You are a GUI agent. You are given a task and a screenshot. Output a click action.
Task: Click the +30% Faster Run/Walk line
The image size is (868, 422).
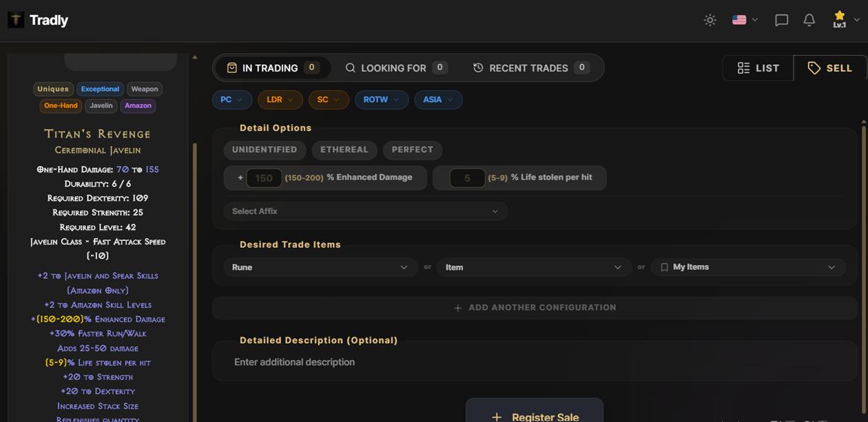click(x=98, y=333)
